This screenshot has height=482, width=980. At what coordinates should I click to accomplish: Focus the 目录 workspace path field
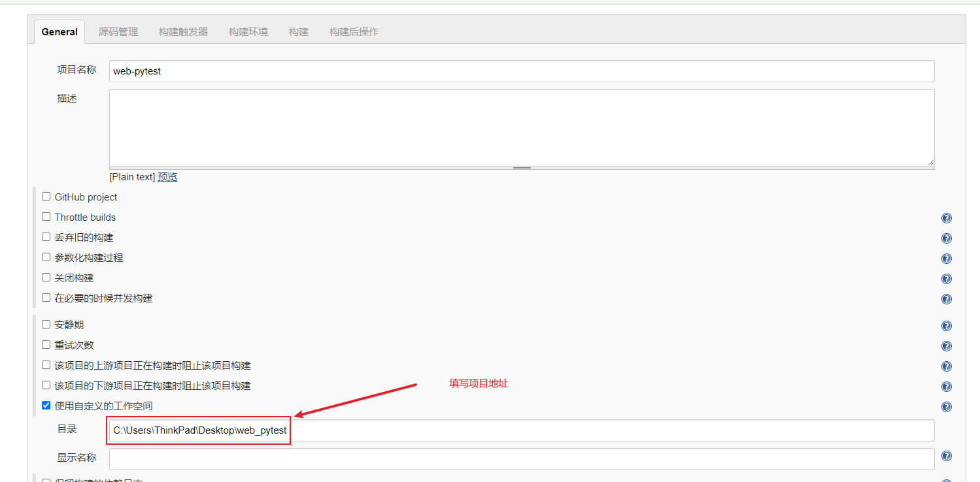point(522,430)
